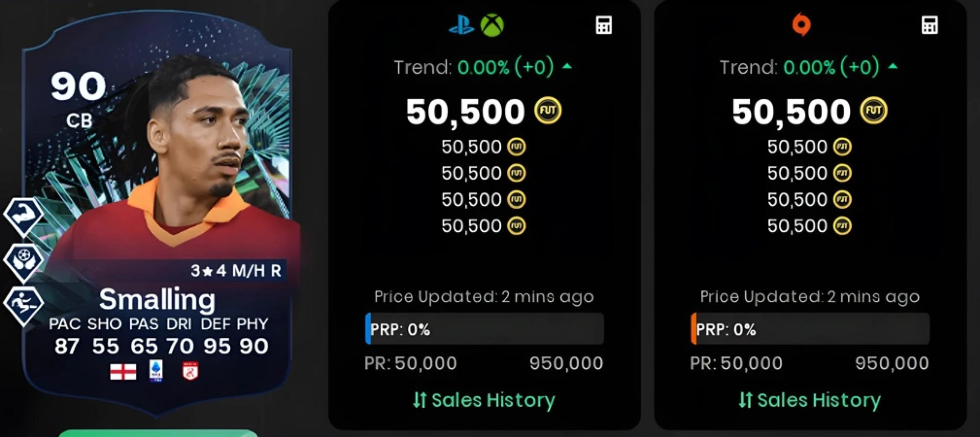Click the FUT coin beside console main price
The image size is (980, 437).
(548, 110)
